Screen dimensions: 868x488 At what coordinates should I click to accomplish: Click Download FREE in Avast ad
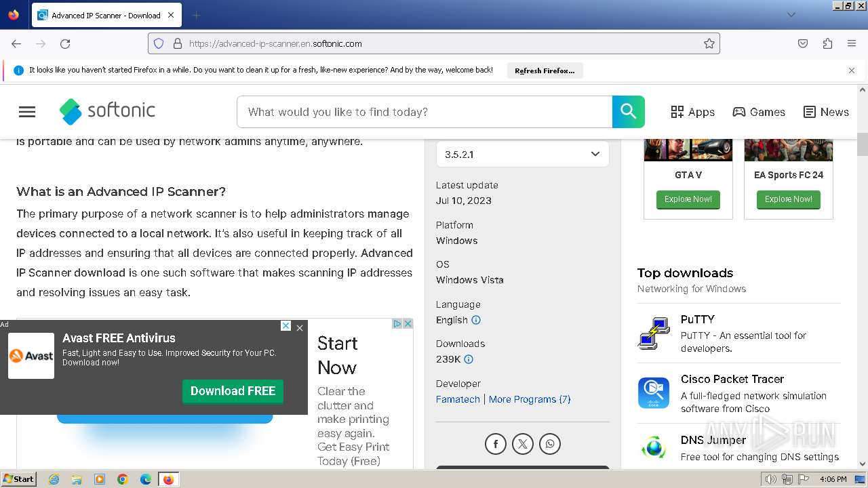click(x=233, y=391)
